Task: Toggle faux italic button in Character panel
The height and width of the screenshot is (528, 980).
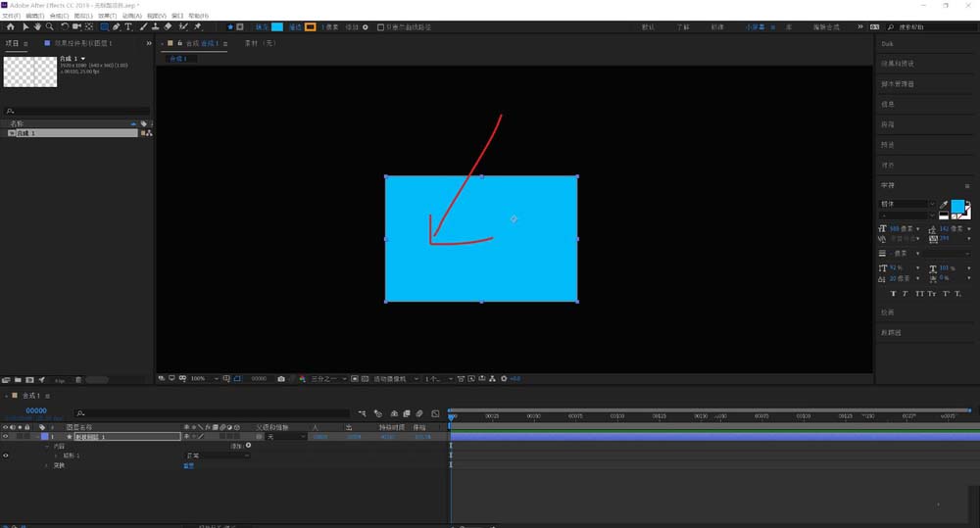Action: pos(905,294)
